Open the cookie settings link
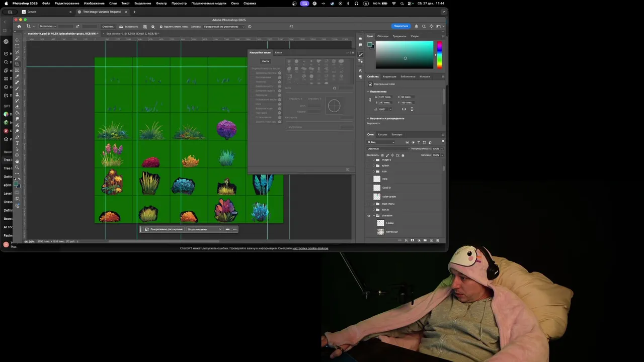The image size is (644, 362). [x=310, y=248]
